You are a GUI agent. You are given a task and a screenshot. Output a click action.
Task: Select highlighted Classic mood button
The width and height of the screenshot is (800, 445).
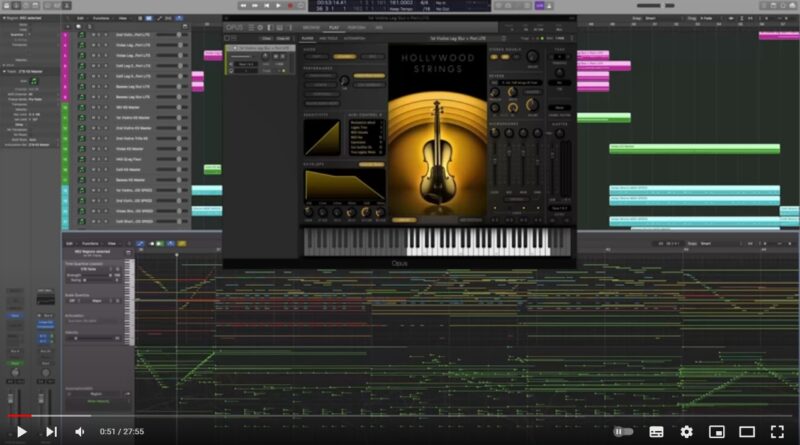[x=344, y=57]
